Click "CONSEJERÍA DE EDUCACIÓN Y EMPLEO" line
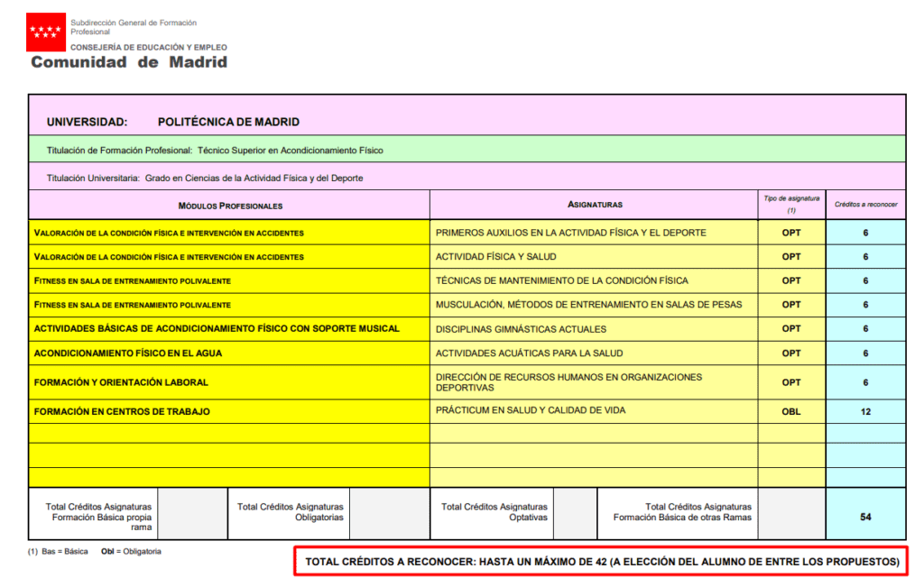This screenshot has width=924, height=587. pos(149,47)
